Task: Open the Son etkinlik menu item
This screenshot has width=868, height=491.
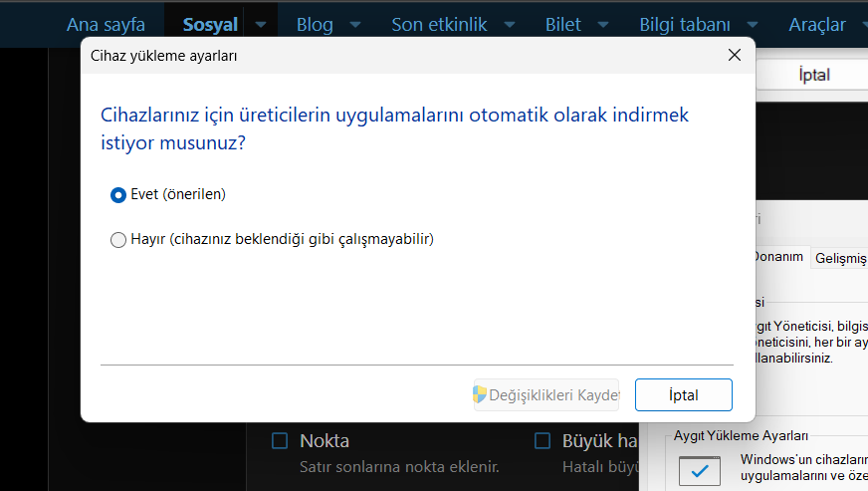Action: [439, 24]
